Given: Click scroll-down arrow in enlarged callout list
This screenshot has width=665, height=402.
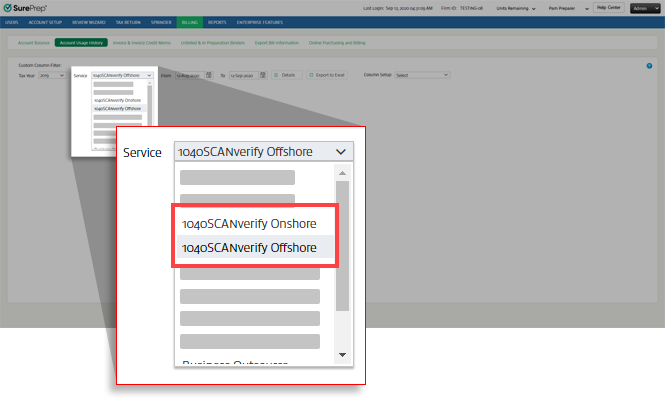Looking at the screenshot, I should tap(342, 355).
